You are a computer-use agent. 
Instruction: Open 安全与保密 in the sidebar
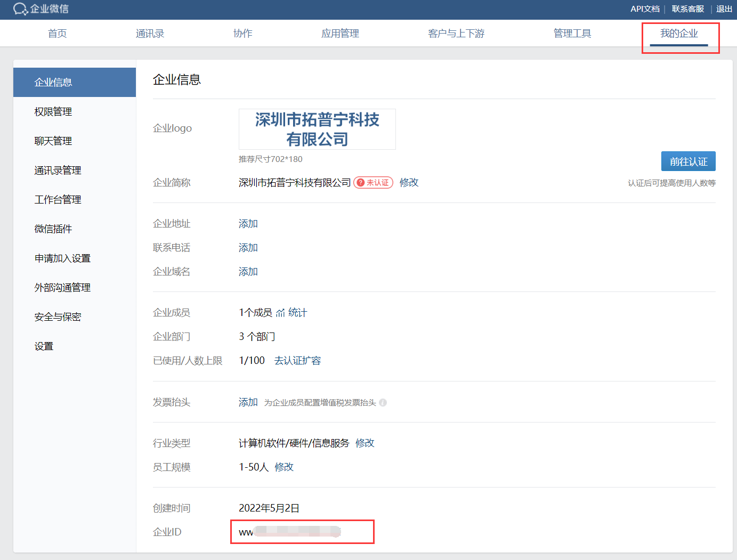point(75,316)
